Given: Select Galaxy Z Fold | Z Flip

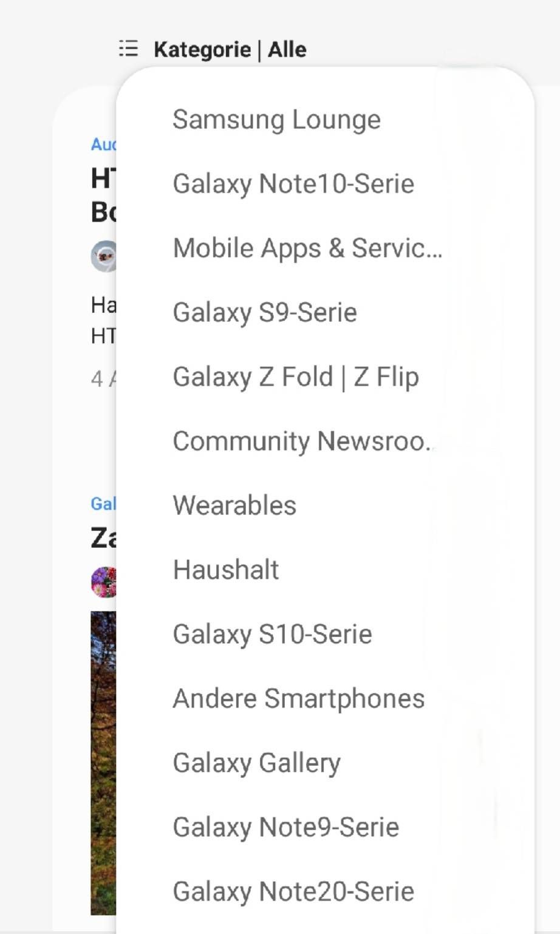Looking at the screenshot, I should [296, 377].
